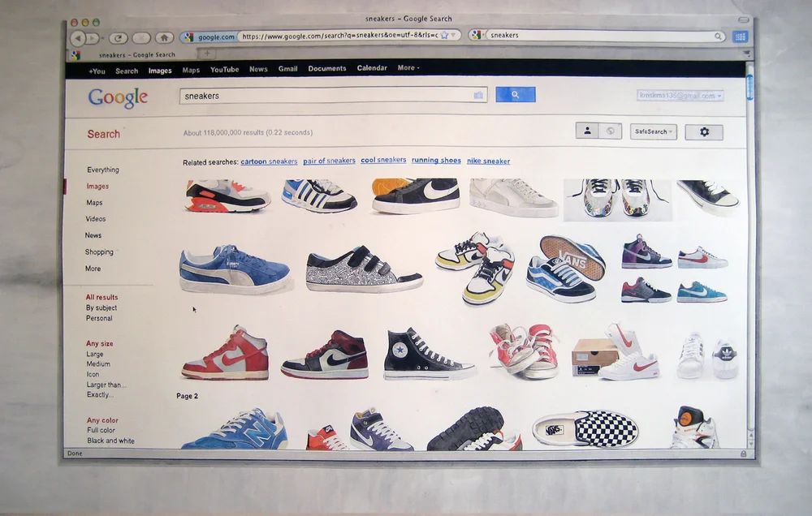Switch to 'Everything' in left sidebar

pyautogui.click(x=103, y=170)
